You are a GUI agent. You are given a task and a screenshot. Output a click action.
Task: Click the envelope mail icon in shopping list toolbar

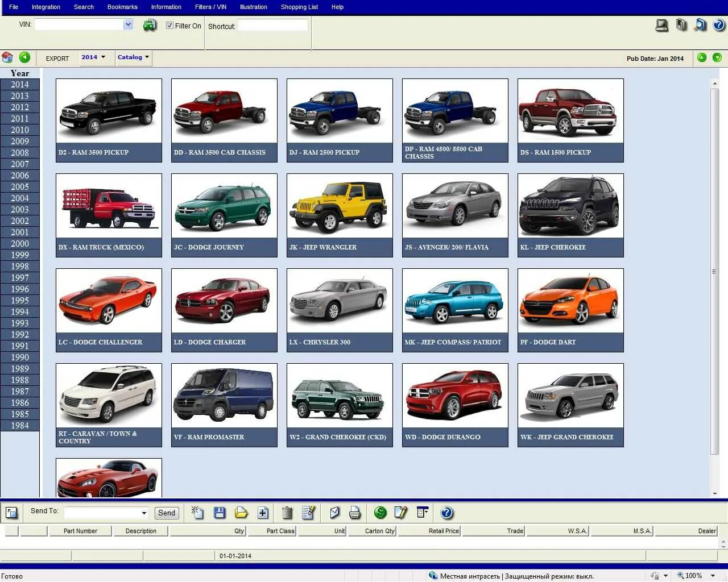pos(334,513)
